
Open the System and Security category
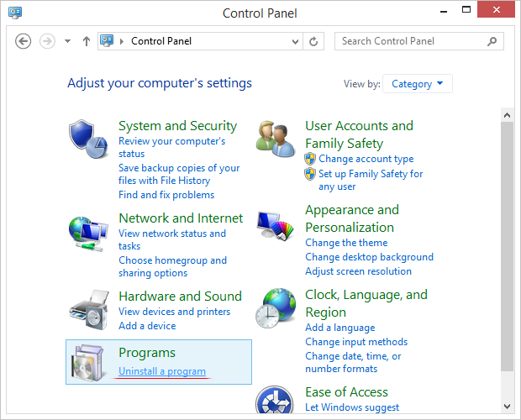[x=178, y=126]
